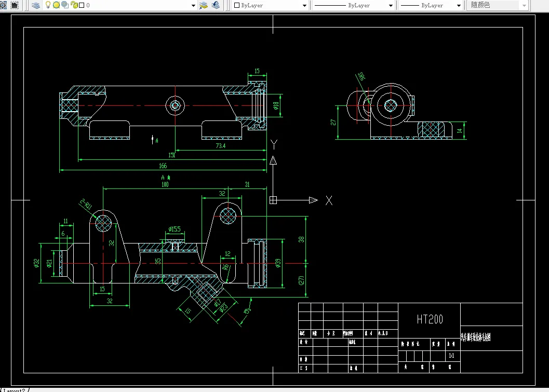
Task: Select the 151 dimension text
Action: point(172,155)
